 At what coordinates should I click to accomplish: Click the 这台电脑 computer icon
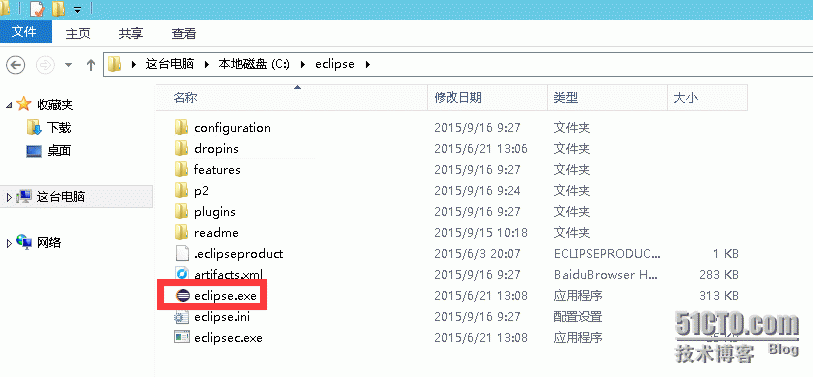click(24, 197)
